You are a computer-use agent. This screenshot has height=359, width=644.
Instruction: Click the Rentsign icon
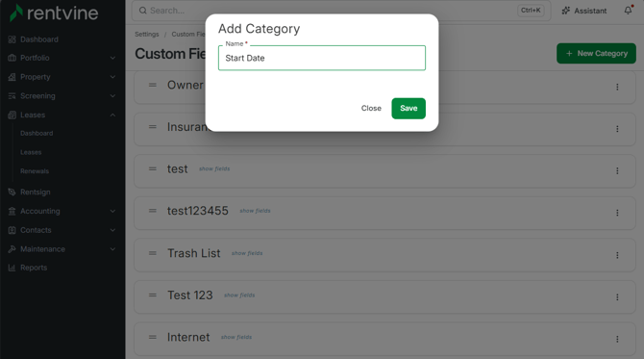click(12, 192)
